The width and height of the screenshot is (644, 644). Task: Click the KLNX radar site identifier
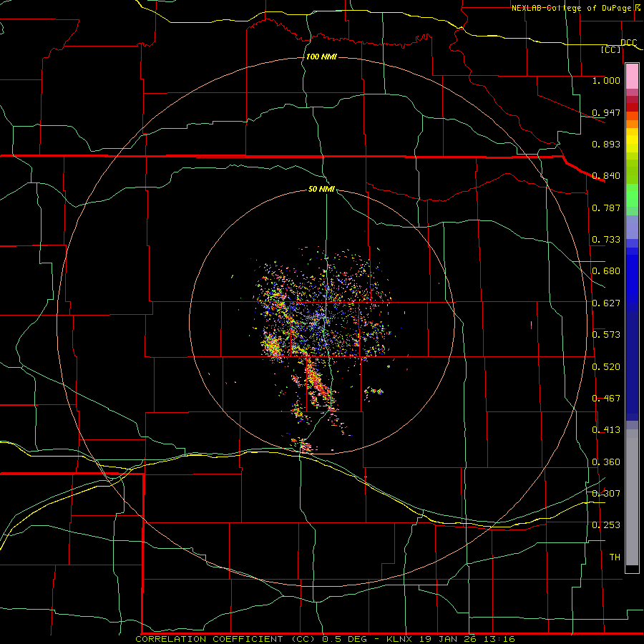click(x=401, y=639)
